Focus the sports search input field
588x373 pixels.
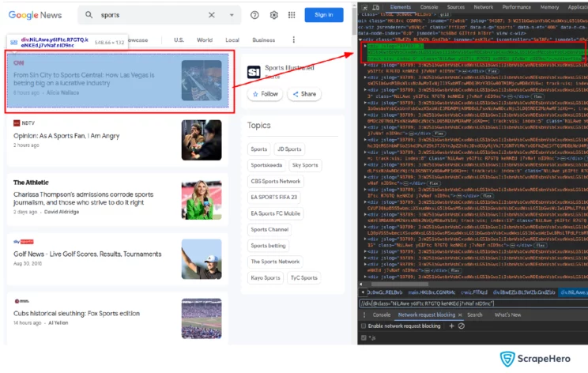[150, 15]
